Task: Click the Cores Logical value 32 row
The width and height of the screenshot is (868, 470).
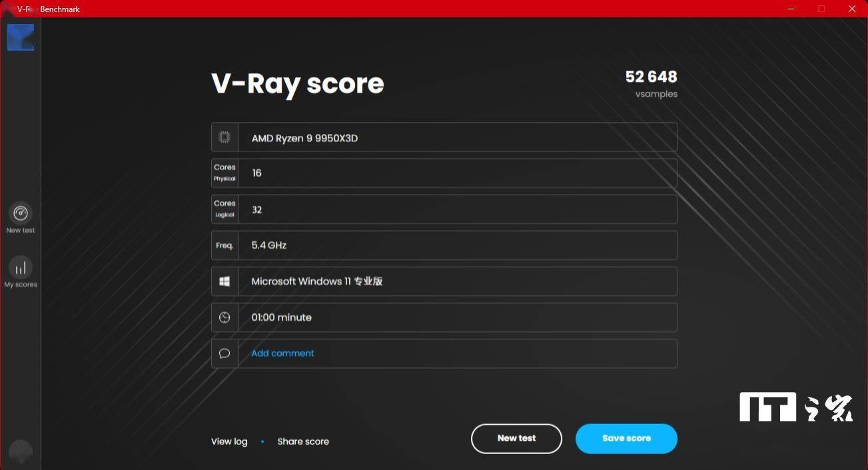Action: click(457, 209)
